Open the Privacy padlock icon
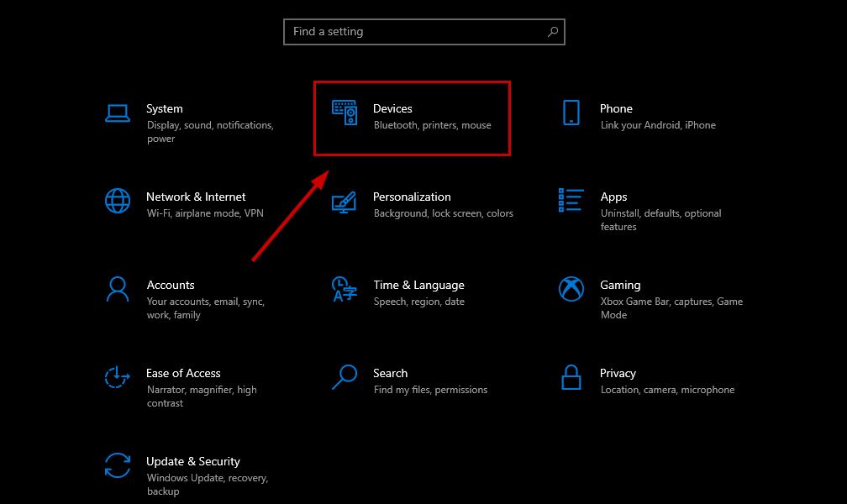Image resolution: width=847 pixels, height=504 pixels. tap(571, 377)
